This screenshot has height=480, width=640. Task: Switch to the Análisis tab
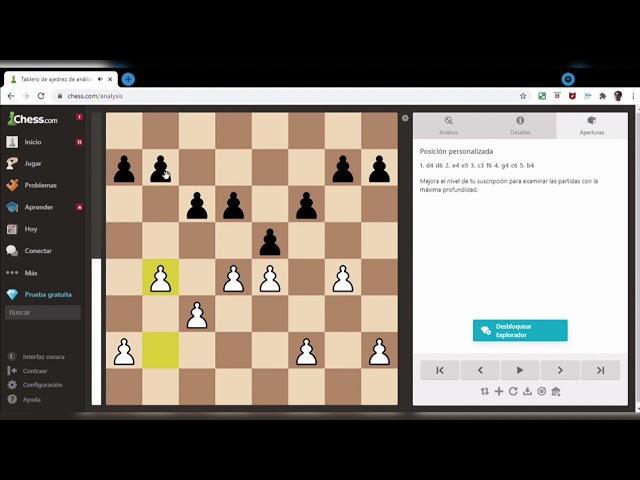pos(449,126)
